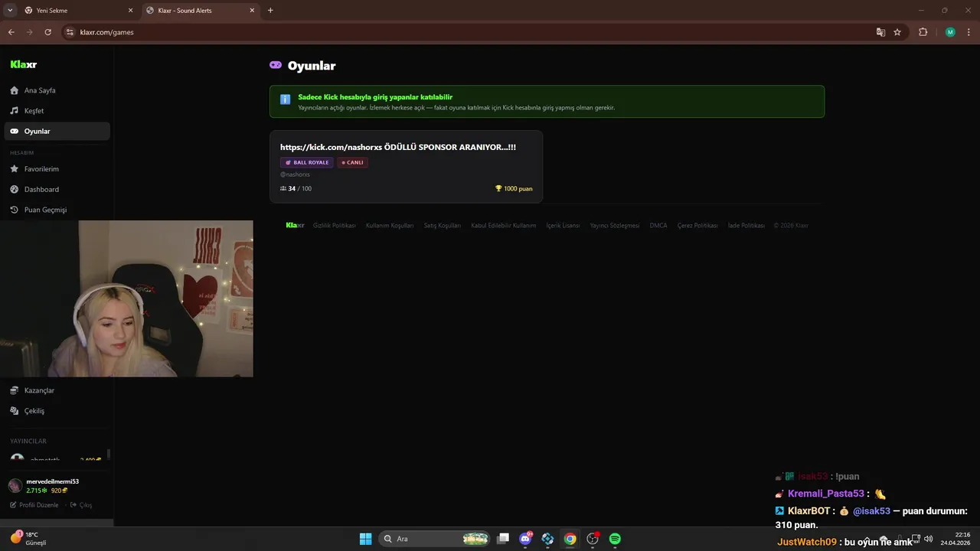Open a new browser tab with plus
This screenshot has height=551, width=980.
click(270, 11)
